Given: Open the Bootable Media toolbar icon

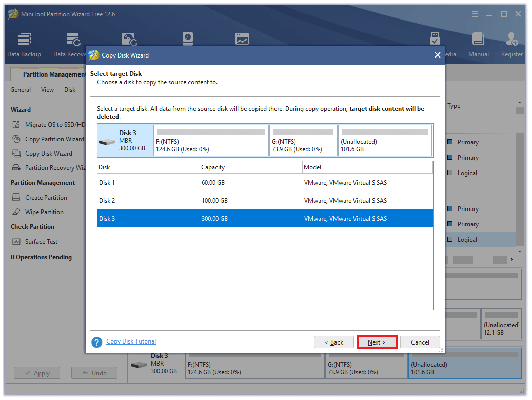Looking at the screenshot, I should (435, 39).
